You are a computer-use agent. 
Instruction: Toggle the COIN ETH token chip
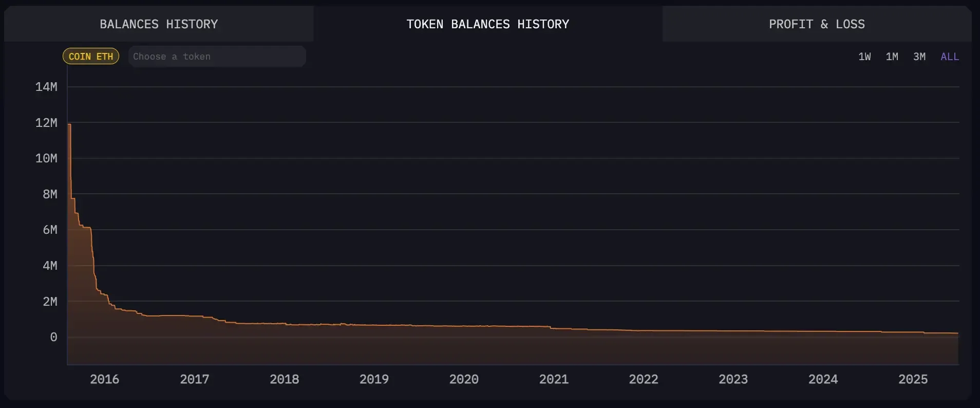point(91,57)
